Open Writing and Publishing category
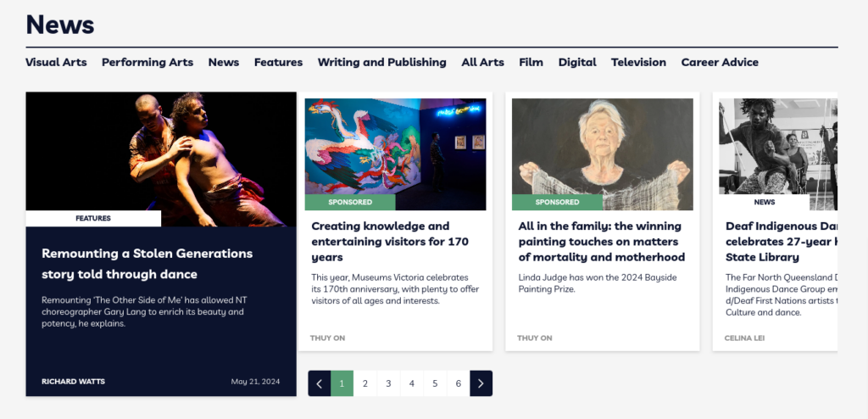The width and height of the screenshot is (868, 419). [x=382, y=63]
